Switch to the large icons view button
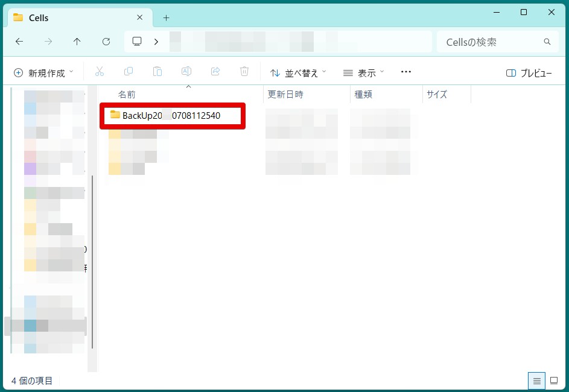569x392 pixels. point(554,381)
